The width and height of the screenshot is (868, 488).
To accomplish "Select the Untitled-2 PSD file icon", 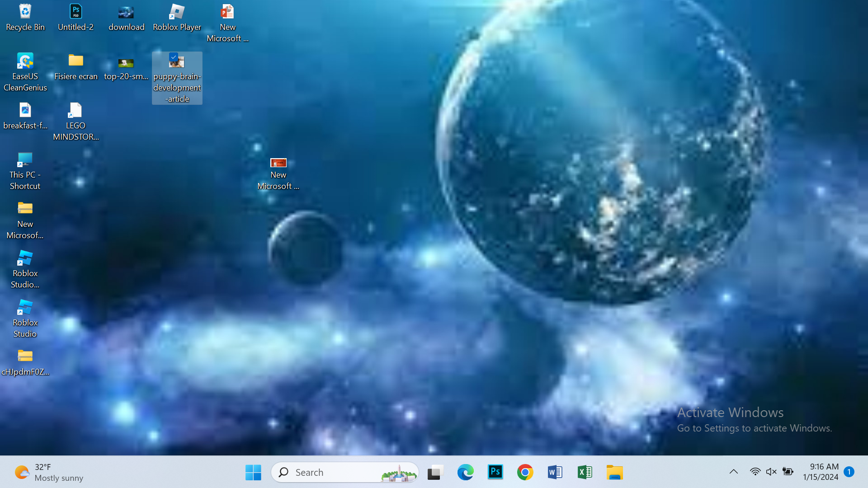I will click(75, 18).
